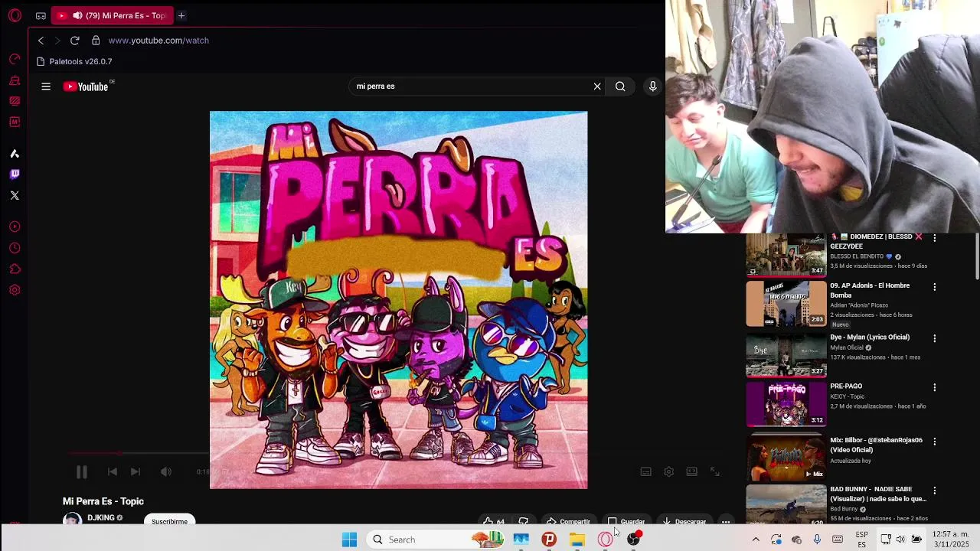
Task: Toggle theater mode in the player
Action: coord(691,472)
